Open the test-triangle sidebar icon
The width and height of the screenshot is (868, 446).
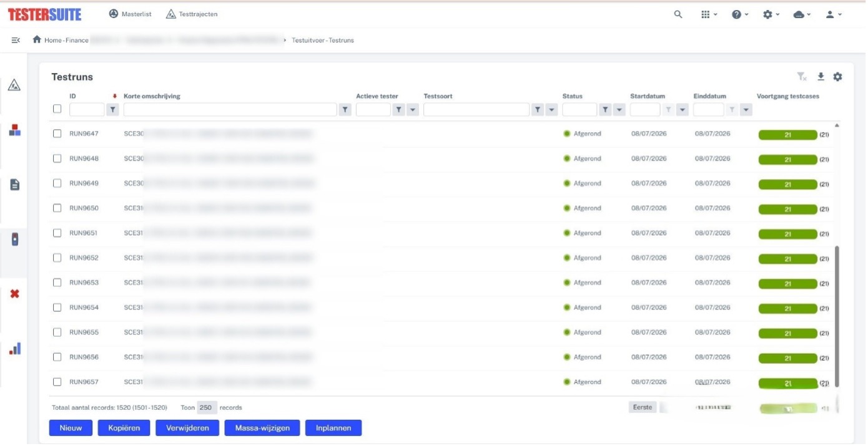pos(14,85)
